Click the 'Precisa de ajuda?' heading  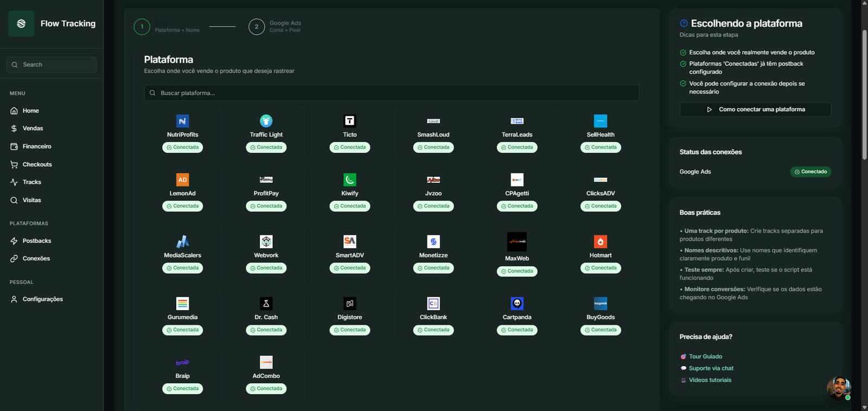point(706,337)
